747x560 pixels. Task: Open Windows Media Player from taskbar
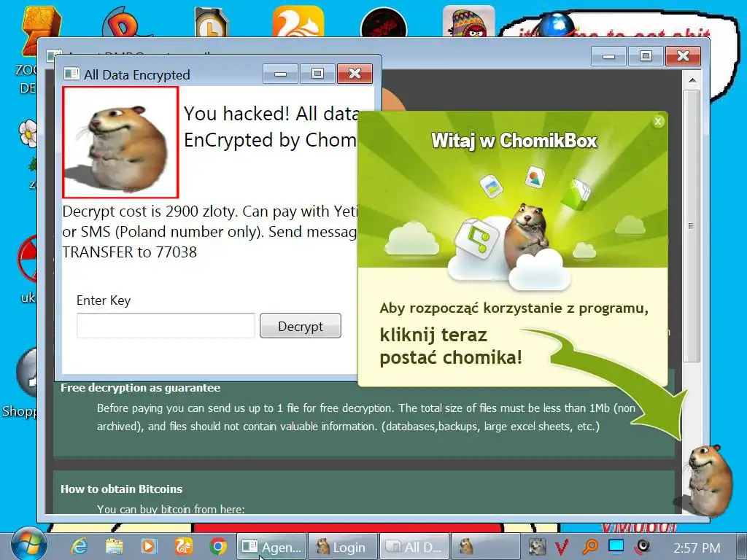tap(149, 546)
